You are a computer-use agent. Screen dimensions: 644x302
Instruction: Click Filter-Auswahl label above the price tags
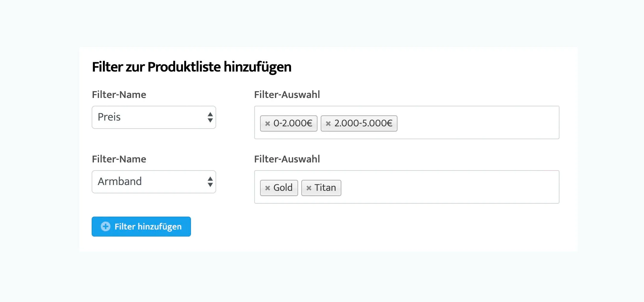[287, 95]
